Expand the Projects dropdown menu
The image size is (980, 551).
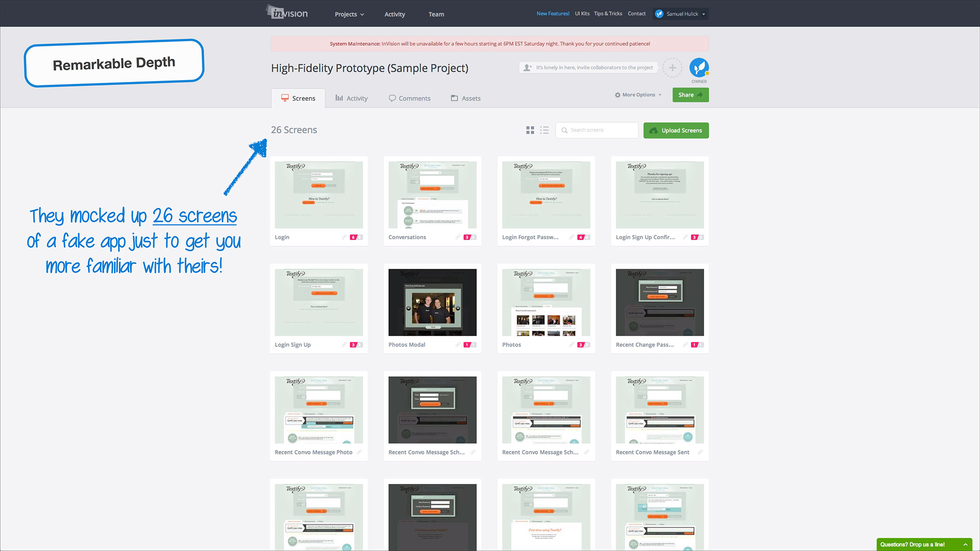pyautogui.click(x=349, y=15)
